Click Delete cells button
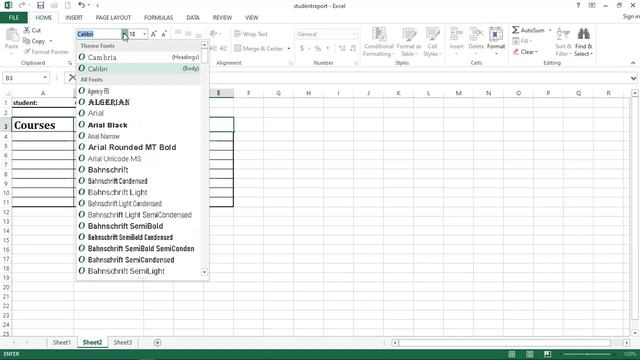 point(476,42)
